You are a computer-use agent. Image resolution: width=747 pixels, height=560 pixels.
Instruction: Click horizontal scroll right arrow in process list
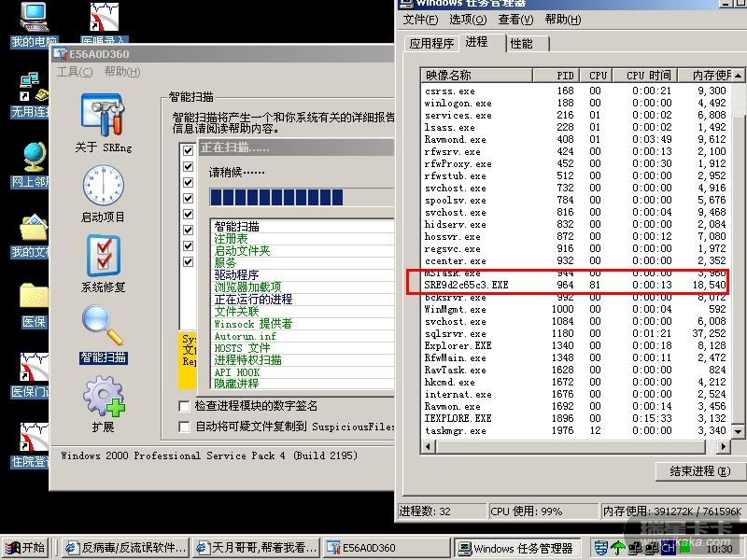click(724, 447)
